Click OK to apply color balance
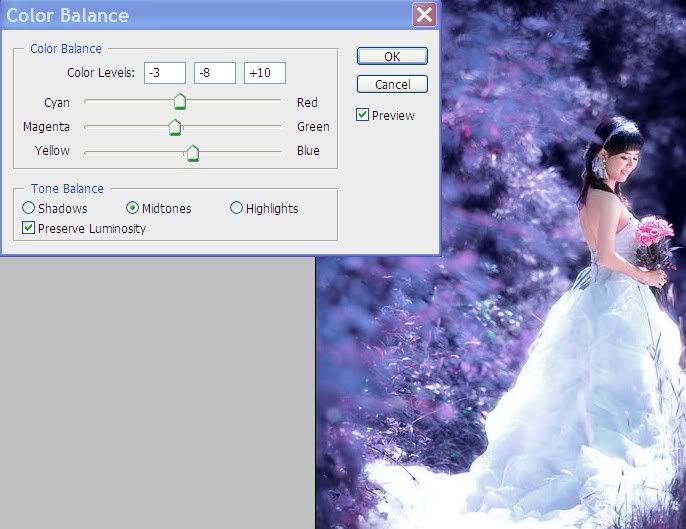Image resolution: width=686 pixels, height=529 pixels. click(392, 57)
